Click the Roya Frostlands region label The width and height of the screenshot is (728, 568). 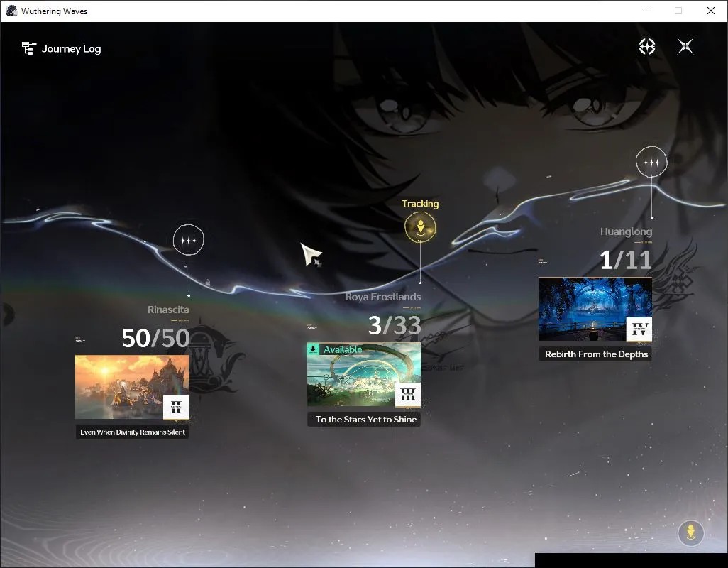pos(383,297)
